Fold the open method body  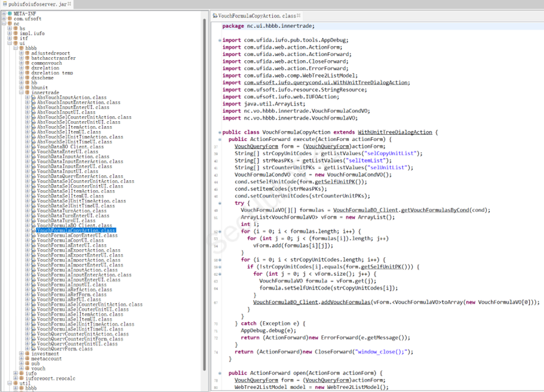coord(219,373)
